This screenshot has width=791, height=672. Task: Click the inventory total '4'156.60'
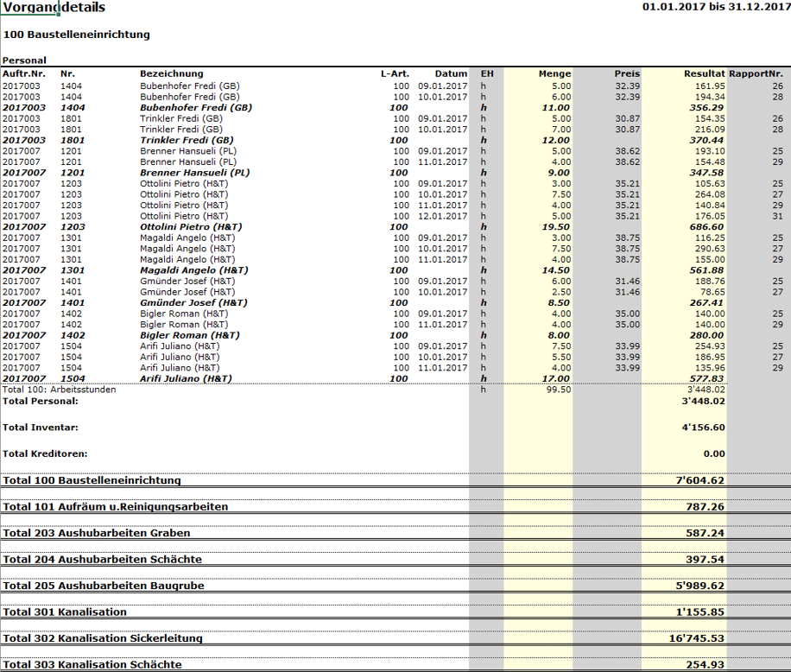point(703,428)
